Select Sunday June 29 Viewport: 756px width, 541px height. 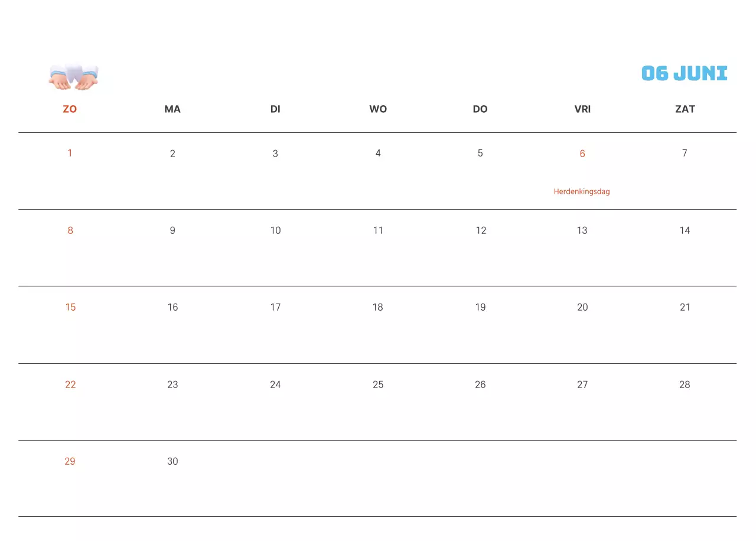70,461
